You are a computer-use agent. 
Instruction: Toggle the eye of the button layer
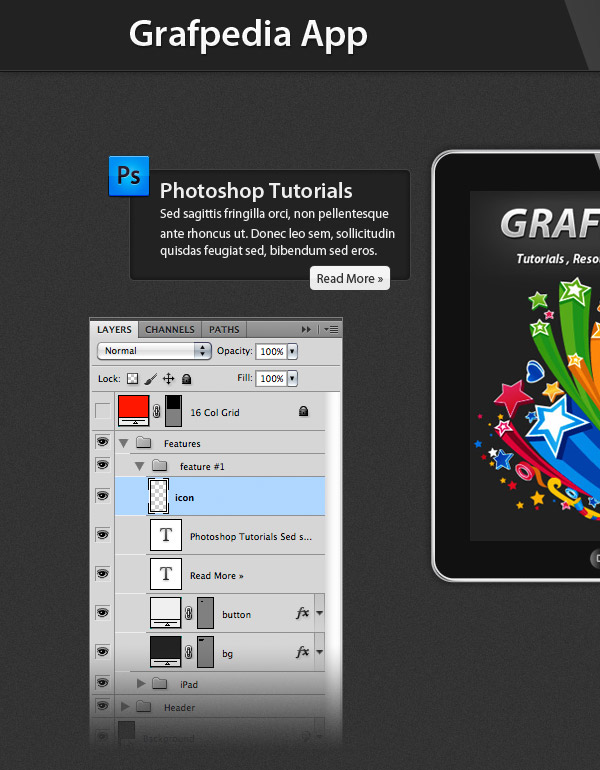click(102, 612)
